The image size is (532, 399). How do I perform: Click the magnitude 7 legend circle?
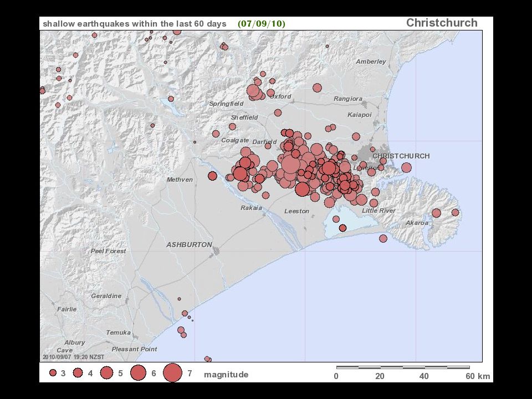click(x=172, y=372)
